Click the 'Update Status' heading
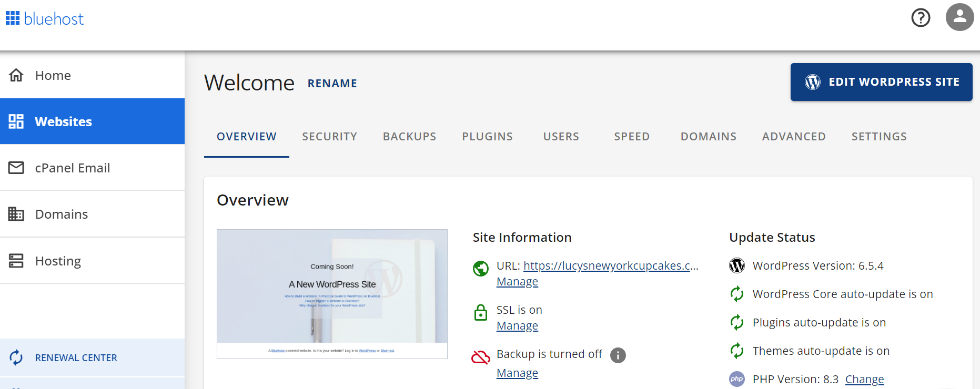Screen dimensions: 980x389 point(772,238)
